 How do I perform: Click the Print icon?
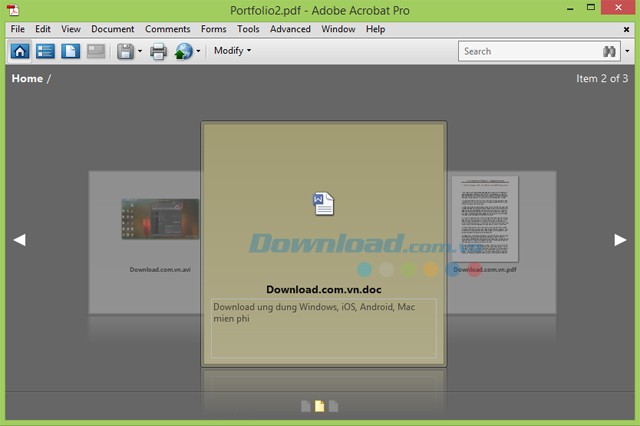(158, 51)
